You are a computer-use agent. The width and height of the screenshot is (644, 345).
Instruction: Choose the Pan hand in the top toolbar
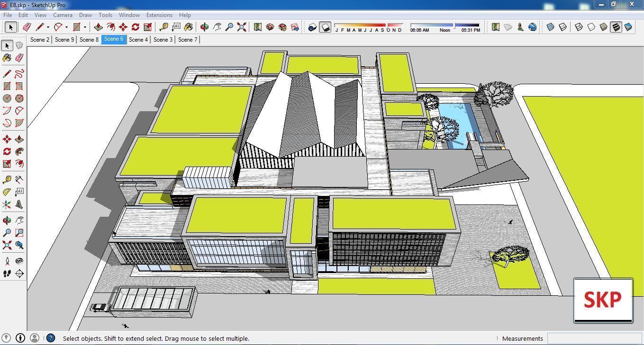coord(217,27)
